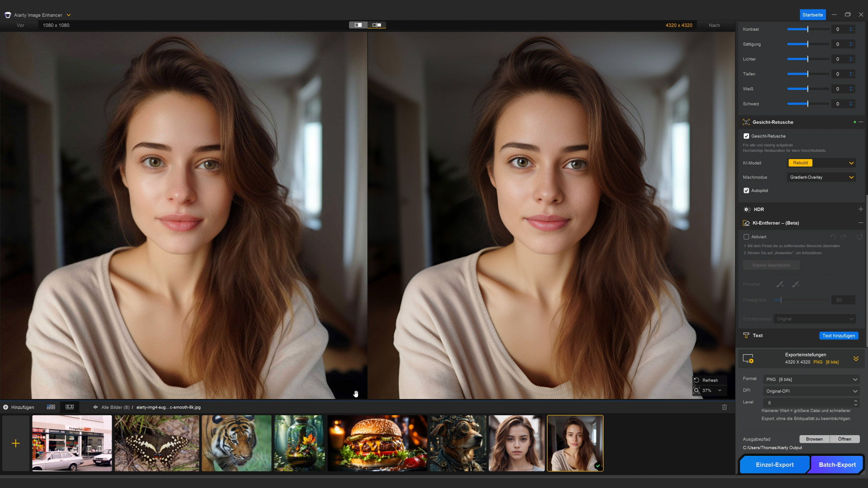
Task: Switch to grid thumbnail view icon
Action: click(x=51, y=407)
